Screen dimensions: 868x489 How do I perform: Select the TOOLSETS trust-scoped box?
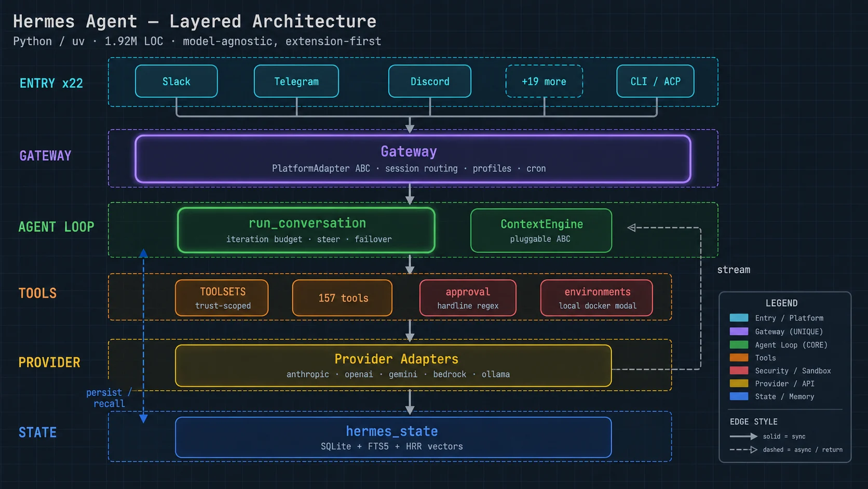pos(222,298)
